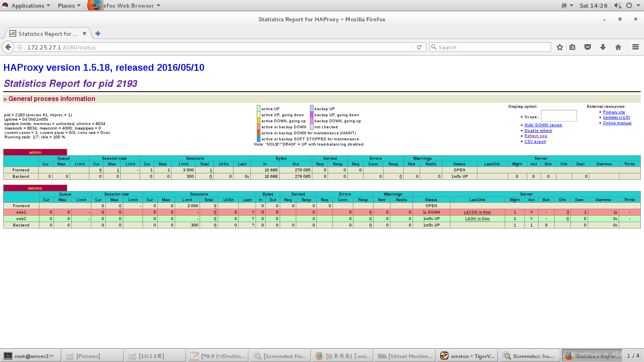The width and height of the screenshot is (644, 362).
Task: Click the CSV export link
Action: point(535,142)
